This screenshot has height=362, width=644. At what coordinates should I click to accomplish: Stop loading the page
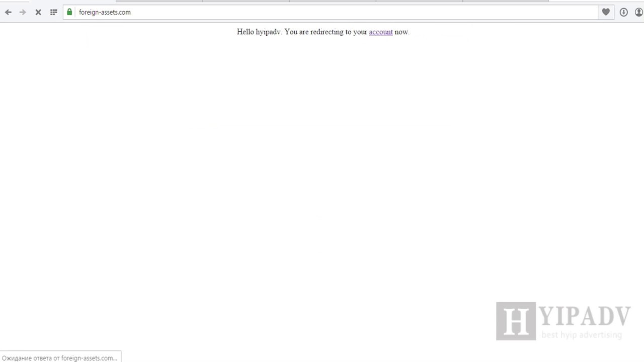tap(38, 12)
